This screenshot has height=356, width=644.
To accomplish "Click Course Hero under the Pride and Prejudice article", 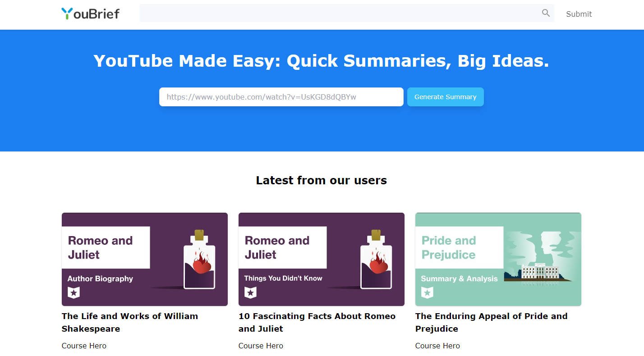I will [437, 346].
